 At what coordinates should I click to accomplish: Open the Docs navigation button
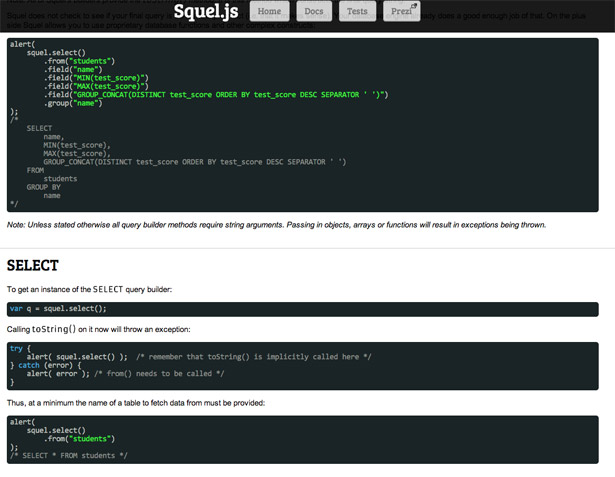pyautogui.click(x=314, y=11)
